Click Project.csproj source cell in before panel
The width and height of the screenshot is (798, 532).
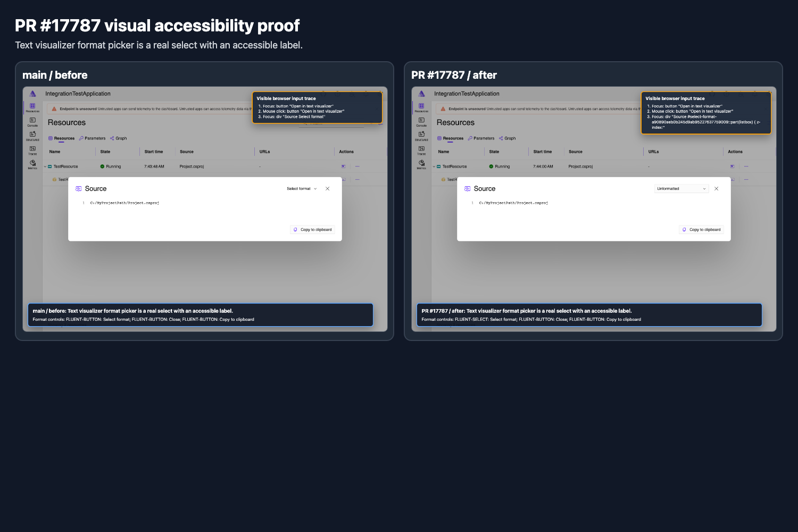pyautogui.click(x=192, y=167)
